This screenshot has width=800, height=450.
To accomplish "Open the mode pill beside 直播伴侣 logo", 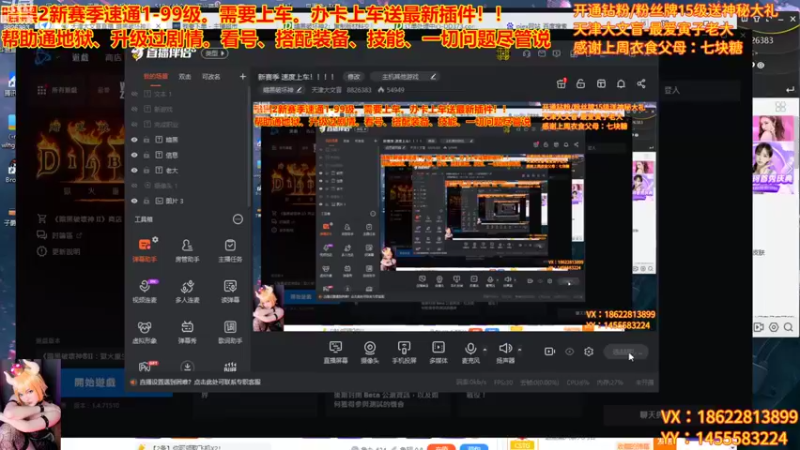I will pos(215,53).
